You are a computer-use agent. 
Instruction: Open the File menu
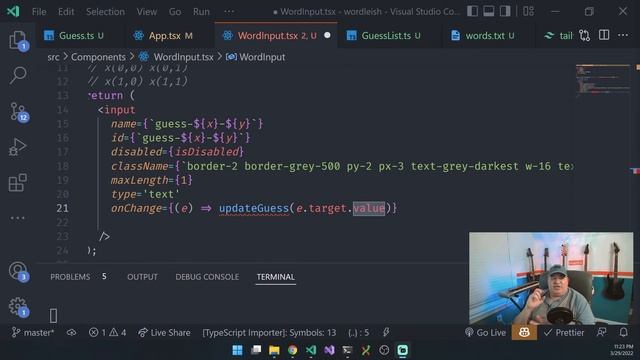click(39, 11)
